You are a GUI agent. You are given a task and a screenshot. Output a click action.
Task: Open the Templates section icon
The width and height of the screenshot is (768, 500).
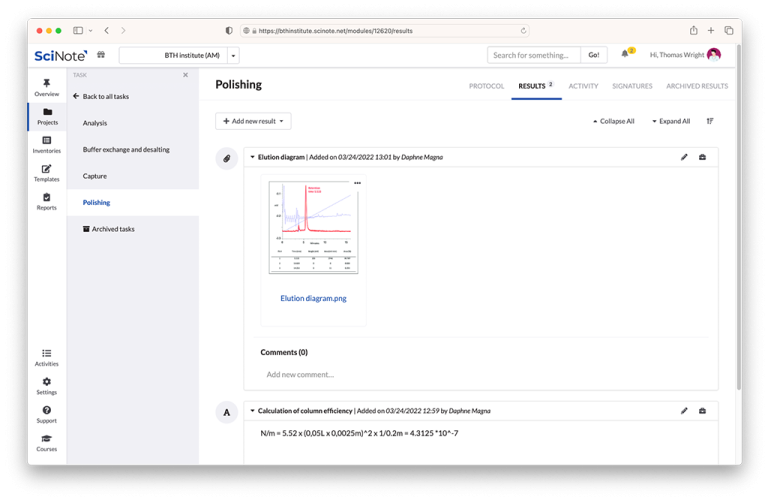tap(46, 173)
